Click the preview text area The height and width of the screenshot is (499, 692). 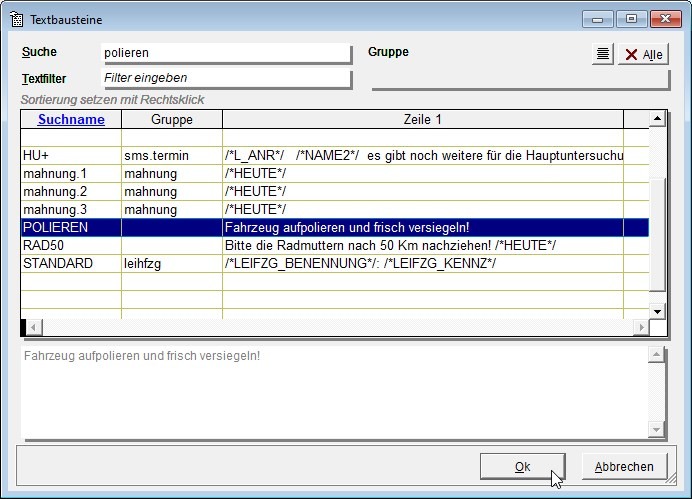pos(334,392)
